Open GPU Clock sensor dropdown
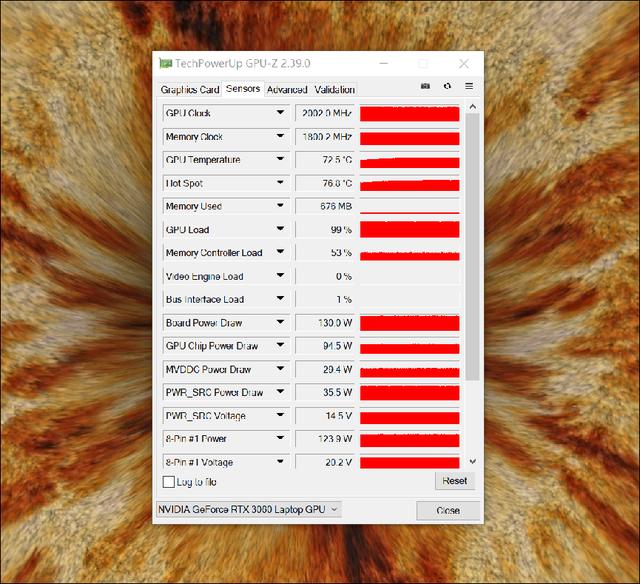Image resolution: width=640 pixels, height=584 pixels. tap(280, 112)
